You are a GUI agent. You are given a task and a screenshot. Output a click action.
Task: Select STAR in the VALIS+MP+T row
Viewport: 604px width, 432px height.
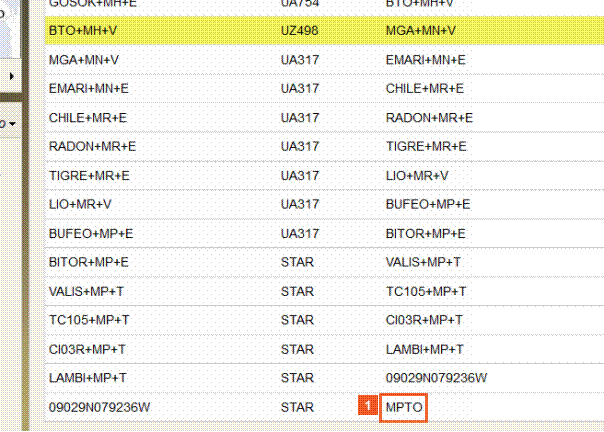click(x=297, y=291)
